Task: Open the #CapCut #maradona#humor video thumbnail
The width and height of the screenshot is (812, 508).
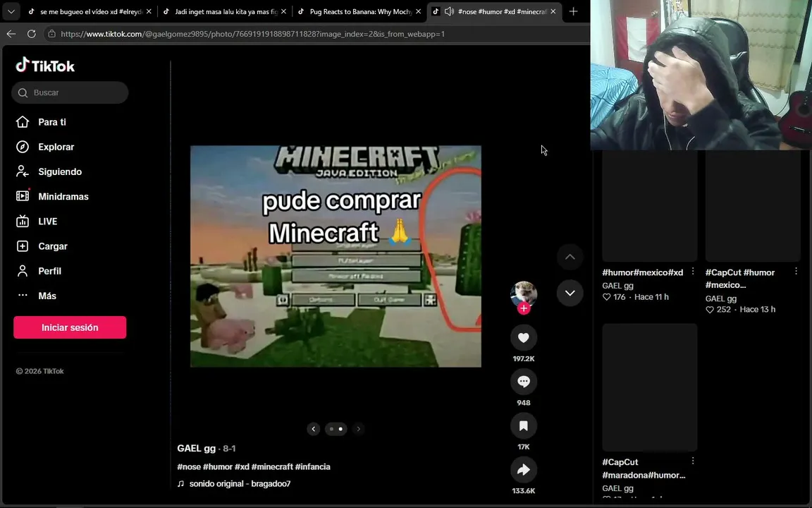Action: click(649, 387)
